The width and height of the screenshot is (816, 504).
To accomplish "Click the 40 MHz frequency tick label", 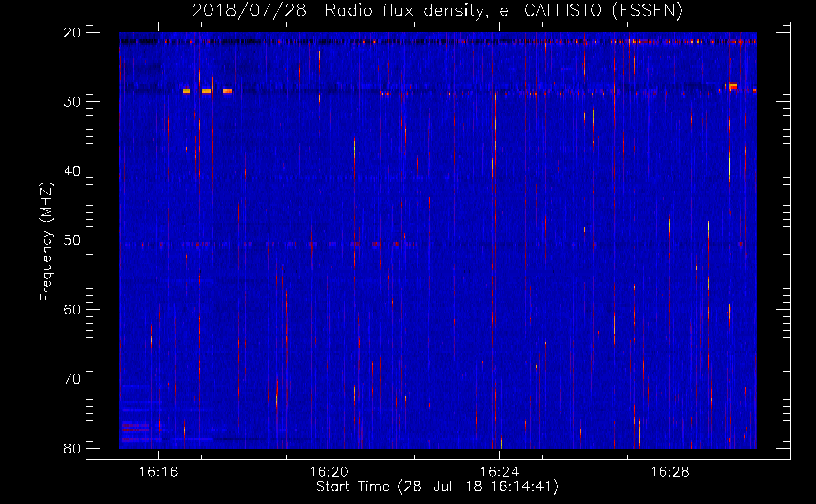I will pos(72,171).
